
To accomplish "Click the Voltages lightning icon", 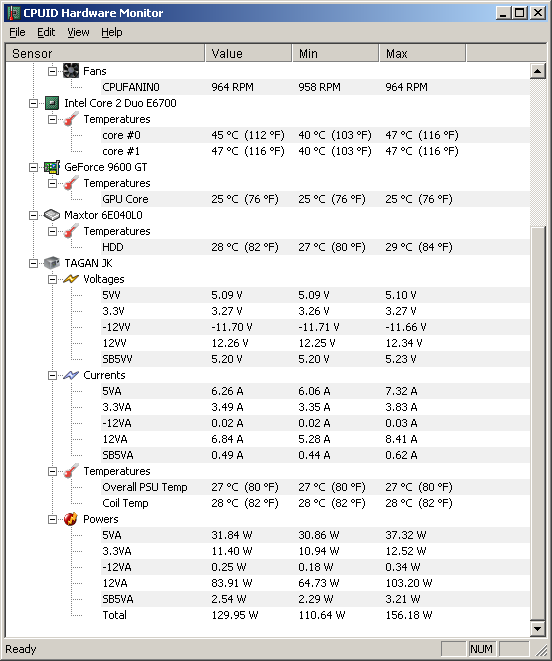I will 71,279.
